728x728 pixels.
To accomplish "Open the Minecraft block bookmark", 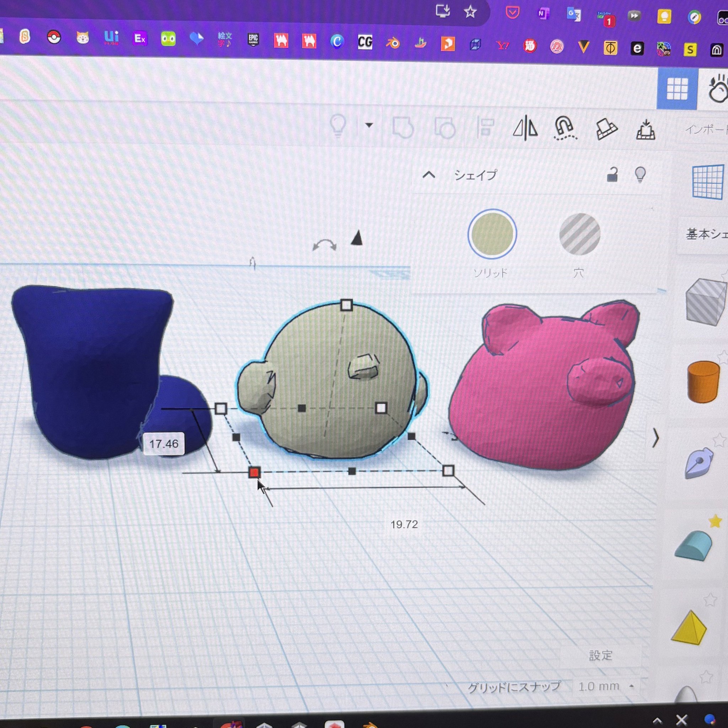I will (x=663, y=49).
